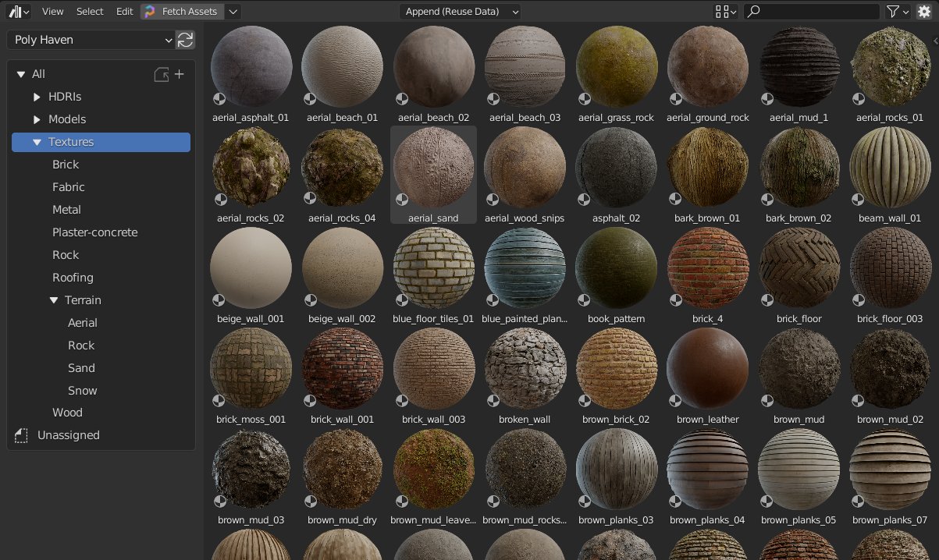Image resolution: width=939 pixels, height=560 pixels.
Task: Select the aerial_wood_snips material thumbnail
Action: point(525,166)
